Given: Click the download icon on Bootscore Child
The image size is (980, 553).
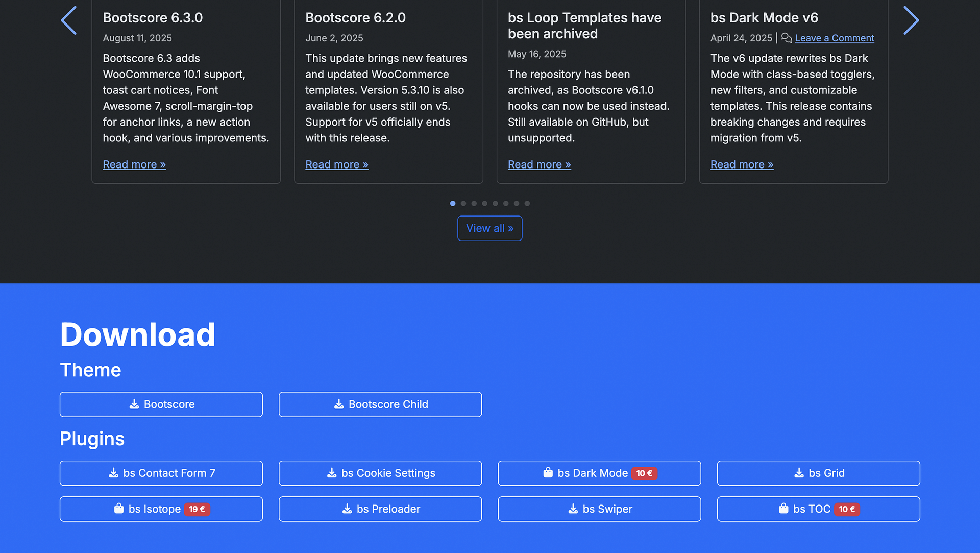Looking at the screenshot, I should [x=339, y=404].
